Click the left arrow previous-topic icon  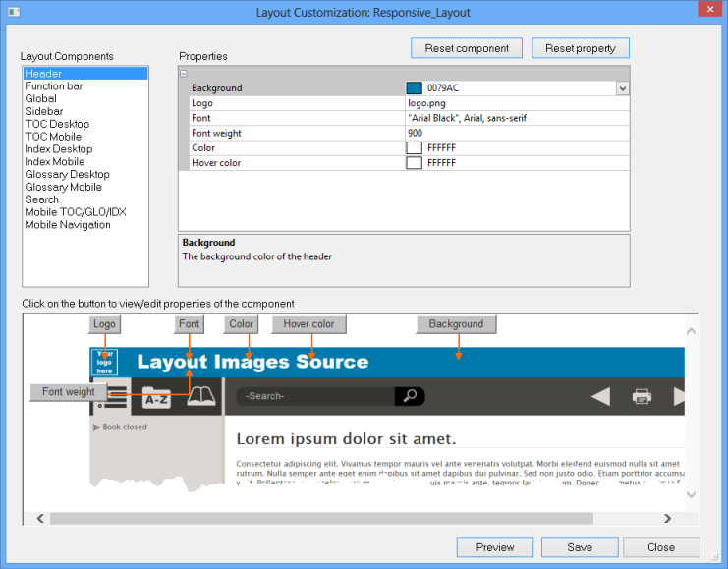599,396
